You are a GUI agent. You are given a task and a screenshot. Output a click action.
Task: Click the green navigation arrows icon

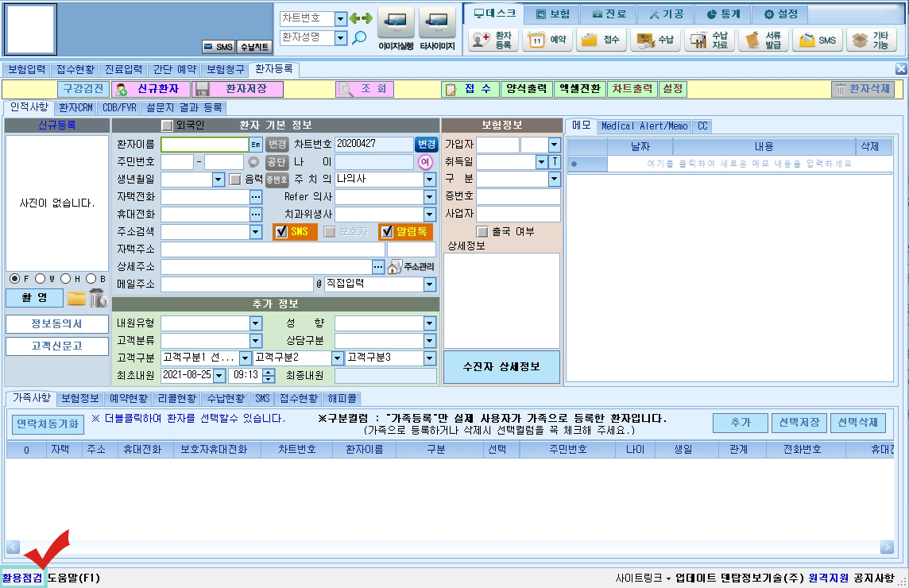click(361, 18)
